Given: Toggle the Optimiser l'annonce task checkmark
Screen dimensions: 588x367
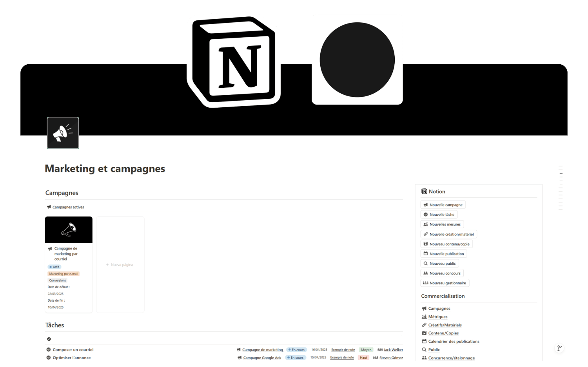Looking at the screenshot, I should click(49, 358).
